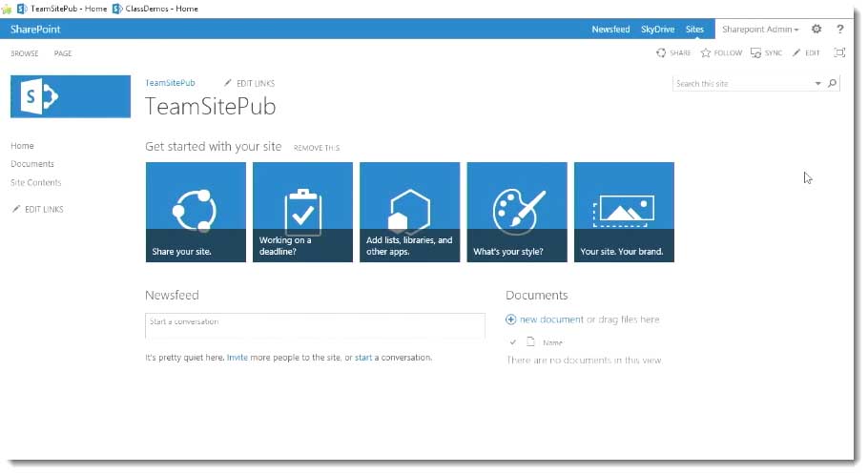The height and width of the screenshot is (474, 868).
Task: Open Newsfeed in the top bar
Action: click(610, 30)
